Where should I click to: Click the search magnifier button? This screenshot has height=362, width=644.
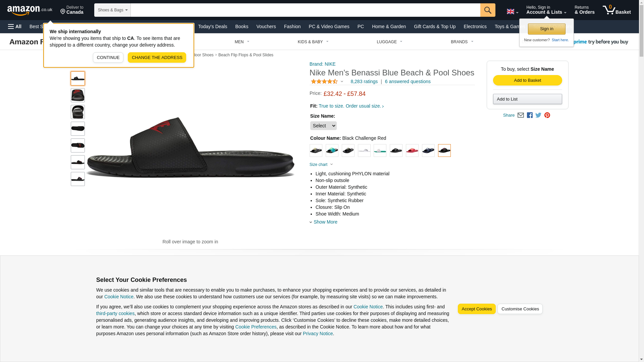(x=487, y=10)
